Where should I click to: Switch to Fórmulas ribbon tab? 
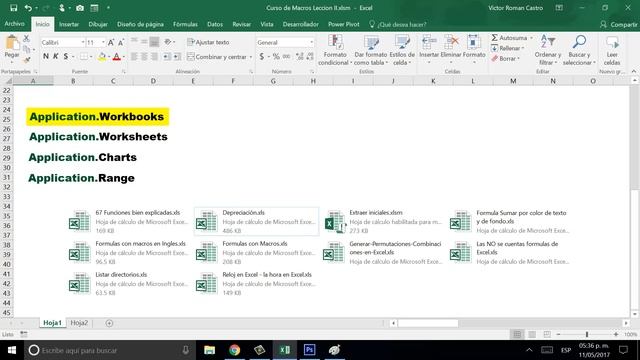(185, 24)
